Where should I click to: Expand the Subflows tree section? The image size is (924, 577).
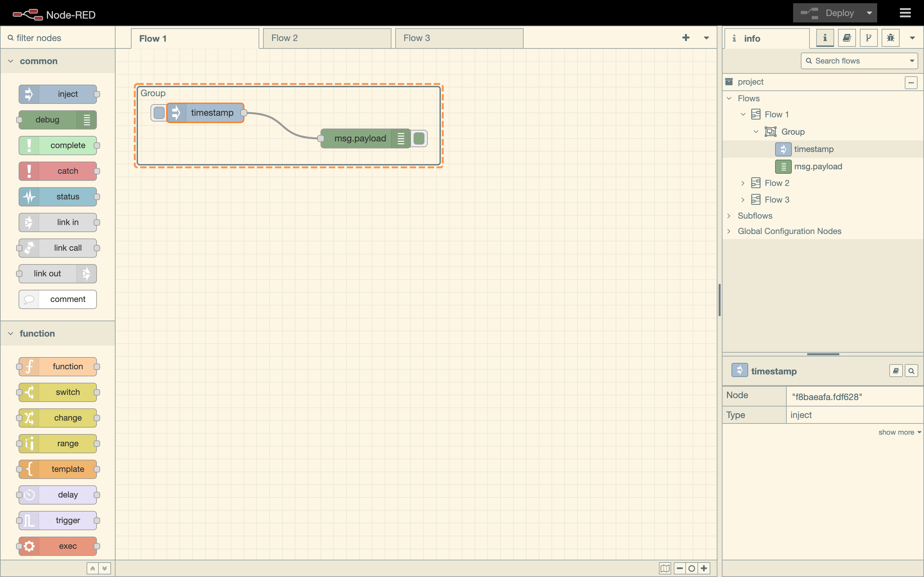[729, 216]
